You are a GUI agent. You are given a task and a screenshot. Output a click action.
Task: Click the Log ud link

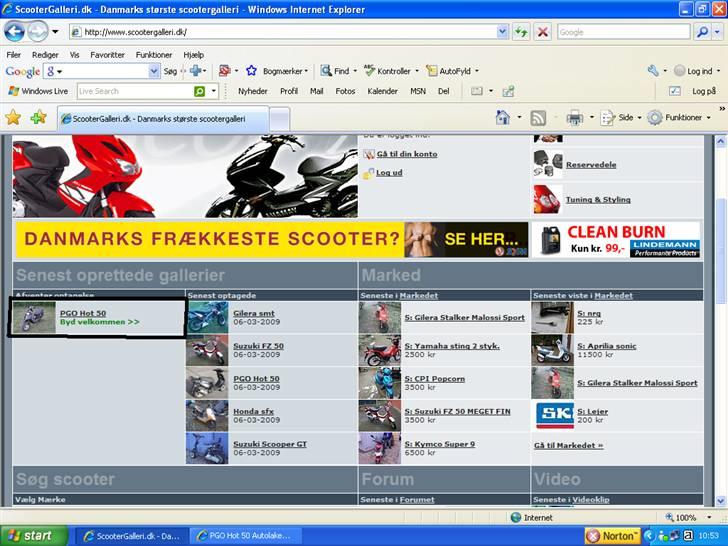(389, 173)
